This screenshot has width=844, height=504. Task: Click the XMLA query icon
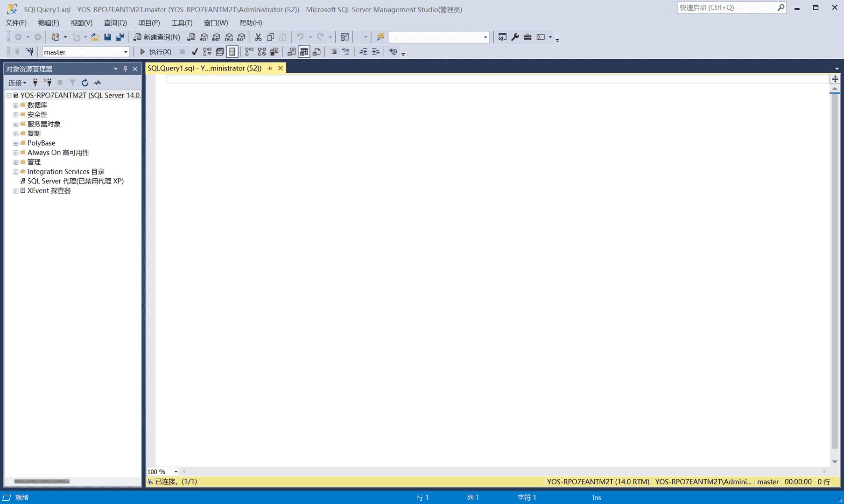click(x=229, y=37)
